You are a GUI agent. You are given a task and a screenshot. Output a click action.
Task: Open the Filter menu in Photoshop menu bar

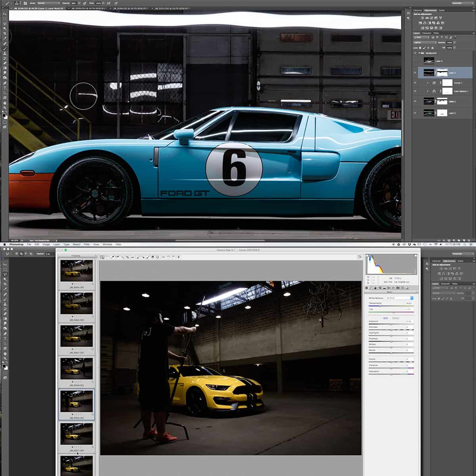86,244
